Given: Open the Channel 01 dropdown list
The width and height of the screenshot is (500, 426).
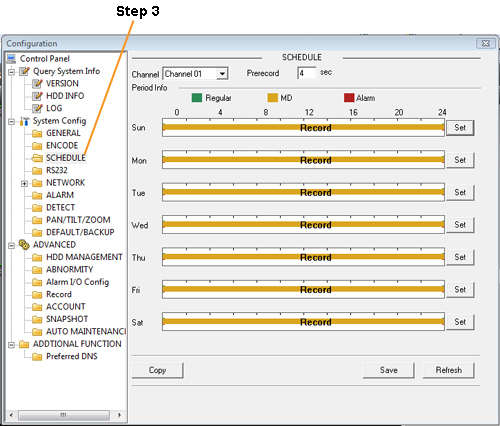Looking at the screenshot, I should (222, 74).
